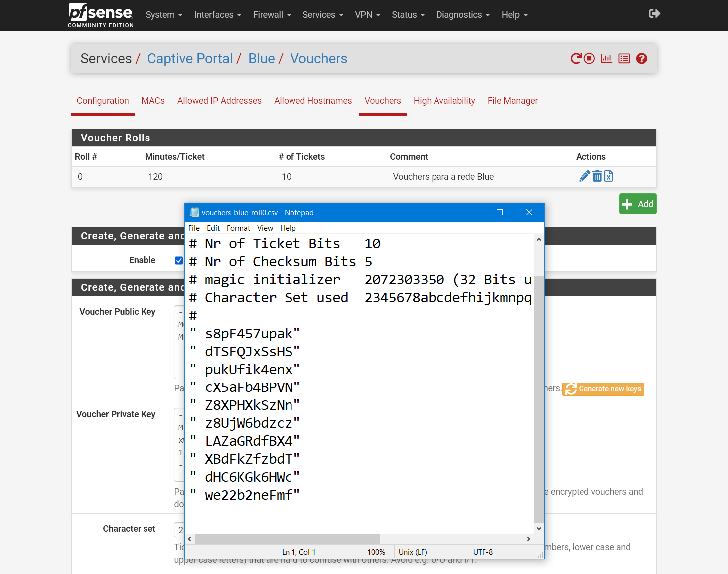Click the Generate new keys button
This screenshot has height=574, width=728.
(603, 389)
